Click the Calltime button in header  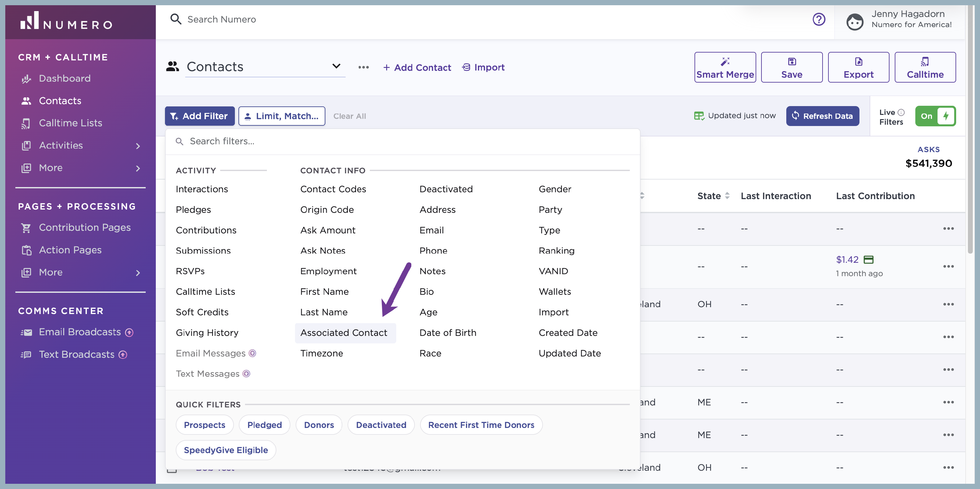[925, 67]
